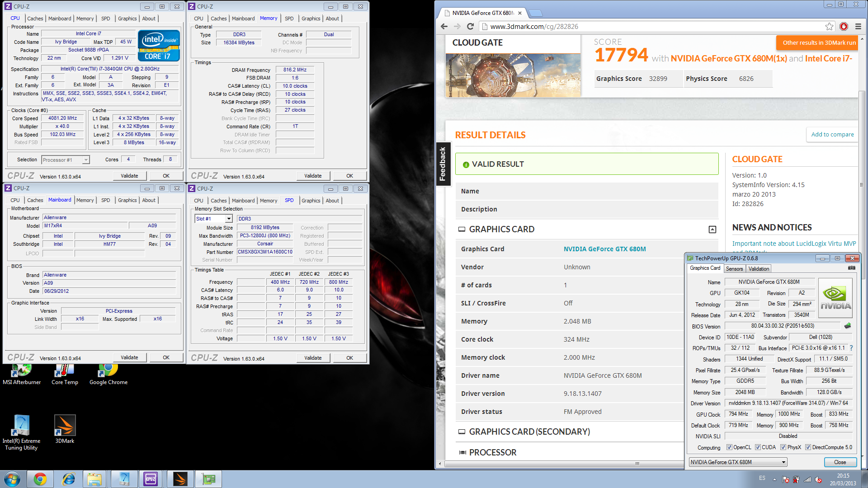Open the GPU selection dropdown in GPU-Z
This screenshot has width=868, height=488.
[738, 462]
